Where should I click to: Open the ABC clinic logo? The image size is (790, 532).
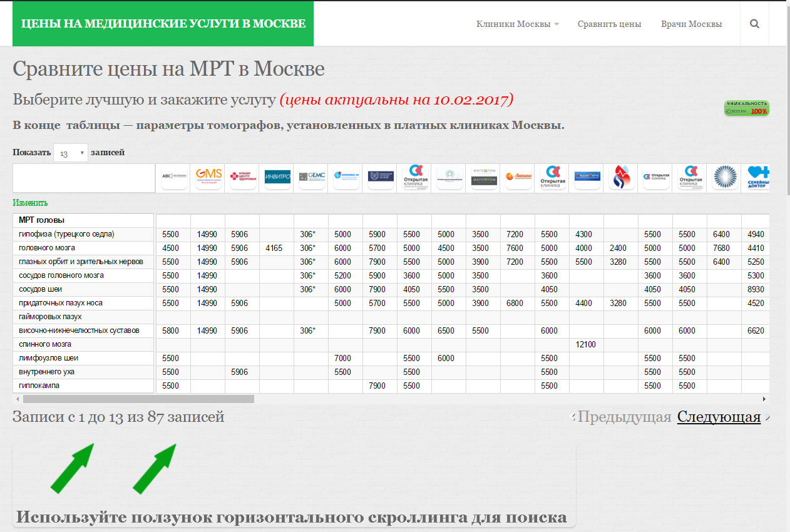[174, 176]
